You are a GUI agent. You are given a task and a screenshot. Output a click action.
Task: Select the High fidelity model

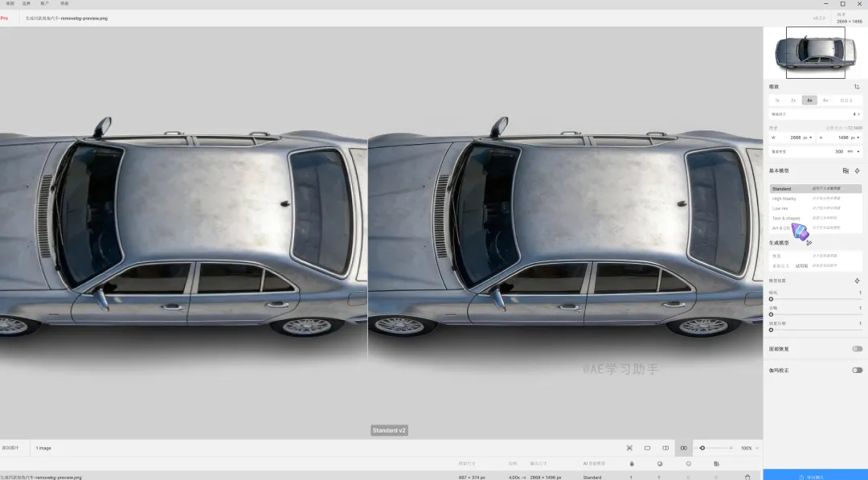[816, 199]
